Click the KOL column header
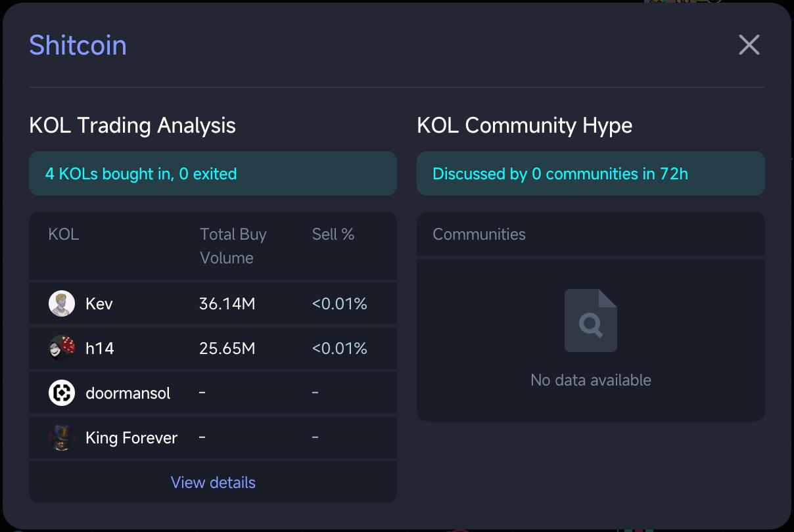 [x=64, y=234]
